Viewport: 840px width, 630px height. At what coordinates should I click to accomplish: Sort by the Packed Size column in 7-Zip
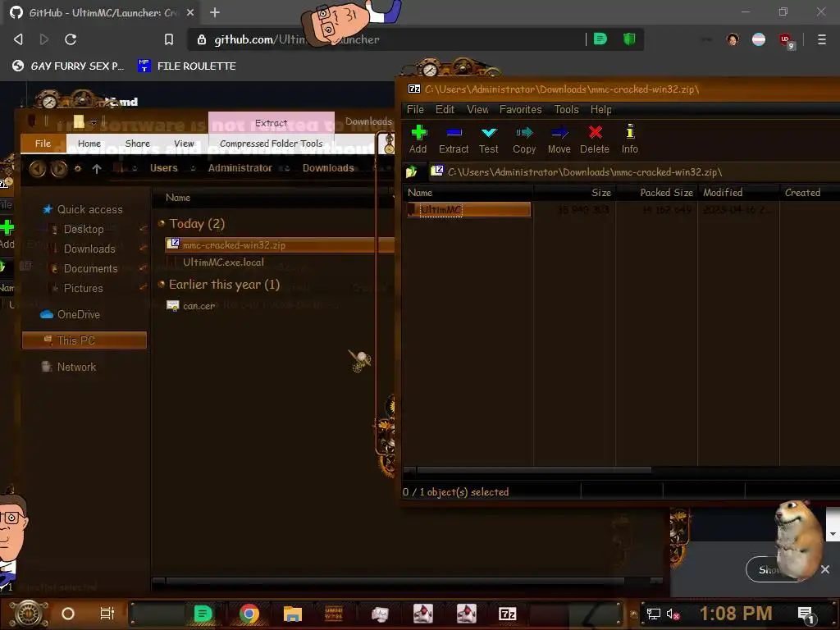click(657, 192)
